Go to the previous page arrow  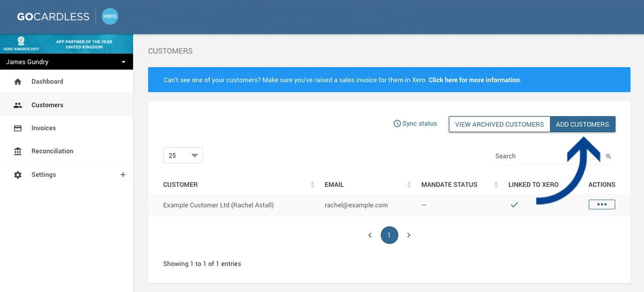pos(370,235)
